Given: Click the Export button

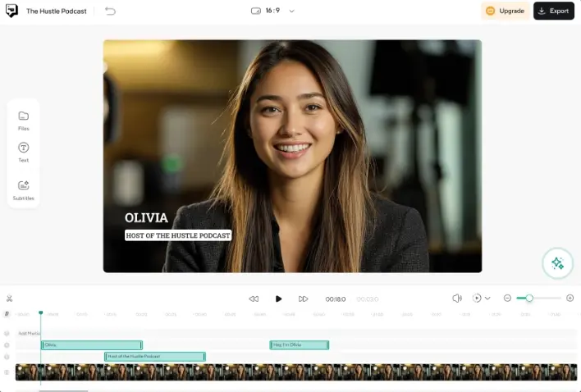Looking at the screenshot, I should pyautogui.click(x=554, y=11).
